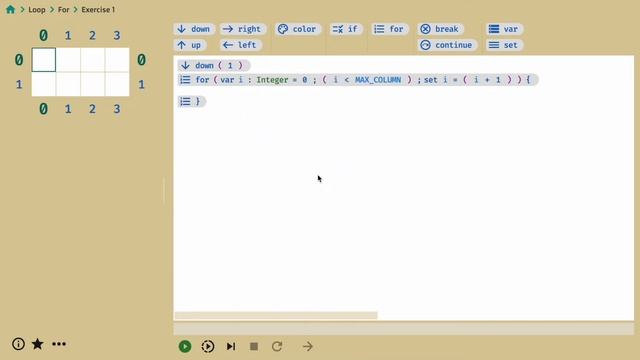640x360 pixels.
Task: Select grid cell at row 1 column 1
Action: point(68,84)
